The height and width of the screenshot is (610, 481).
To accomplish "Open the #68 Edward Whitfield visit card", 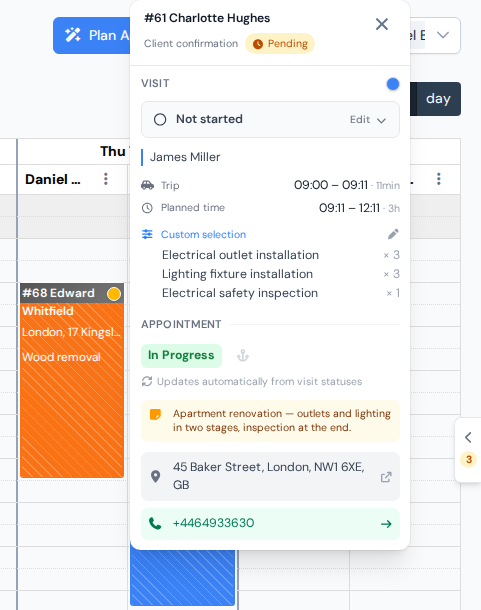I will point(72,380).
